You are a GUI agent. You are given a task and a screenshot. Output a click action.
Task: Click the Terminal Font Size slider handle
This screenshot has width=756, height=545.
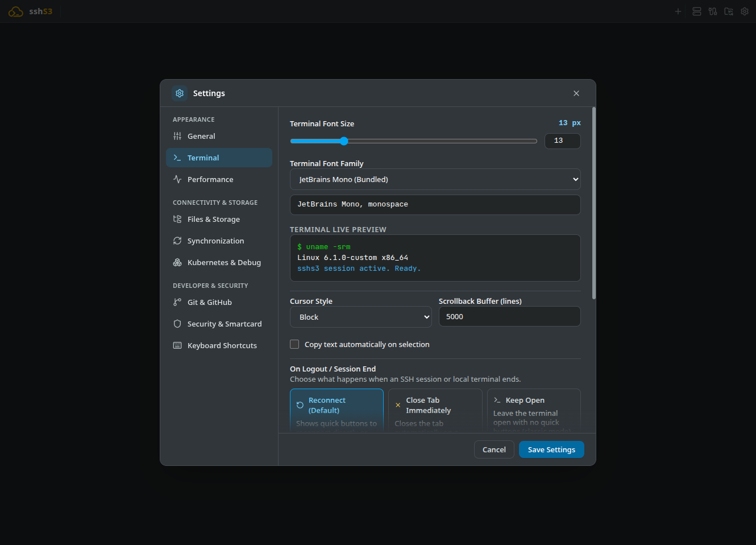tap(344, 141)
